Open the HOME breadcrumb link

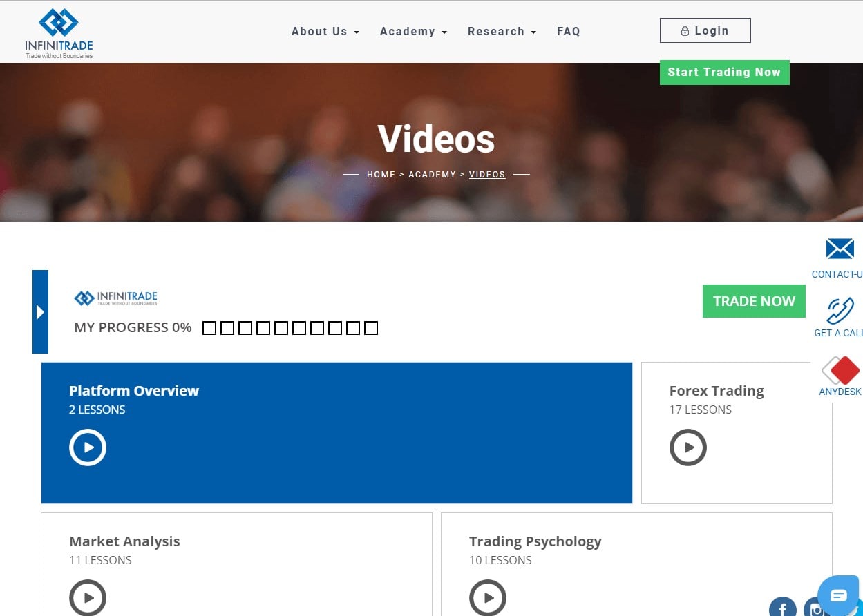pos(381,174)
